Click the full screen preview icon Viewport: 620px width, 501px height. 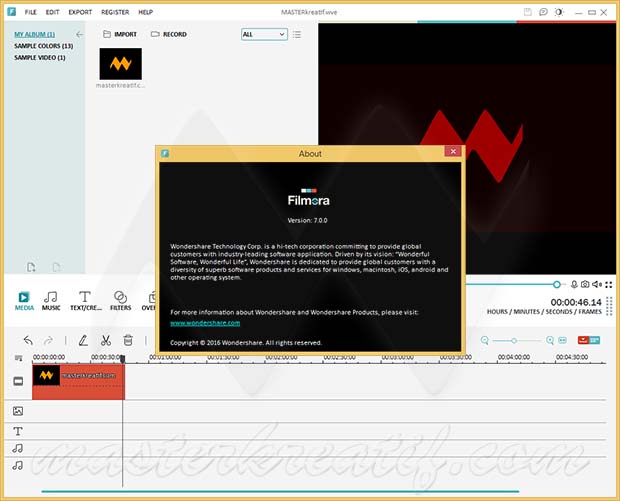(609, 284)
